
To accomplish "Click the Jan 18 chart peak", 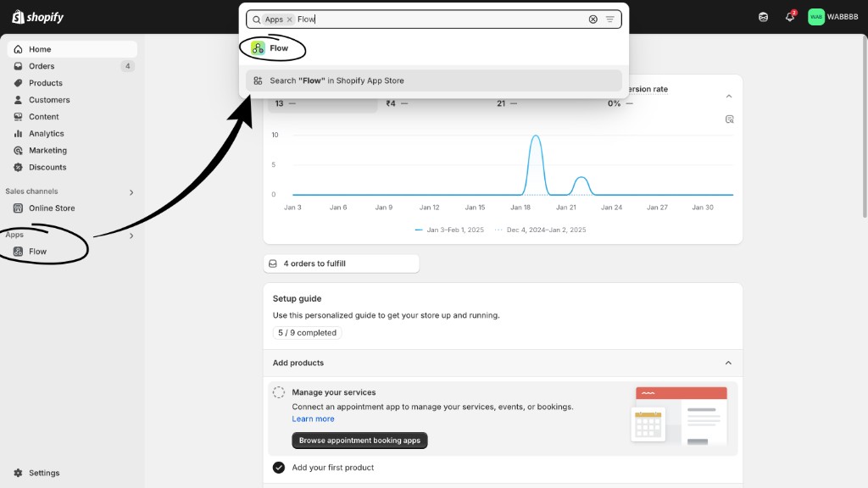I will (536, 136).
